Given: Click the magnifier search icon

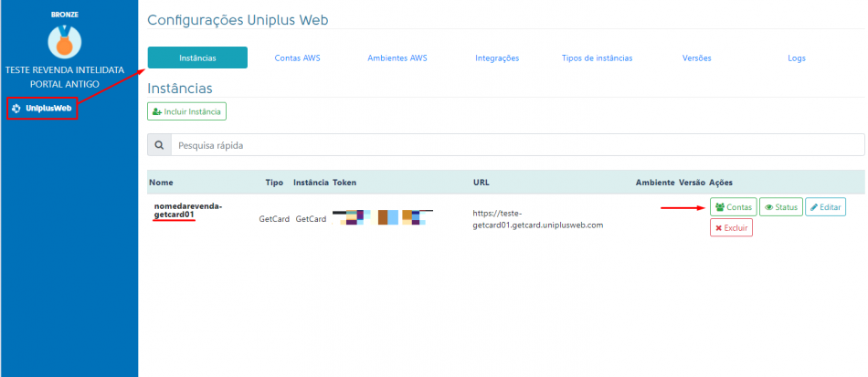Looking at the screenshot, I should coord(159,145).
